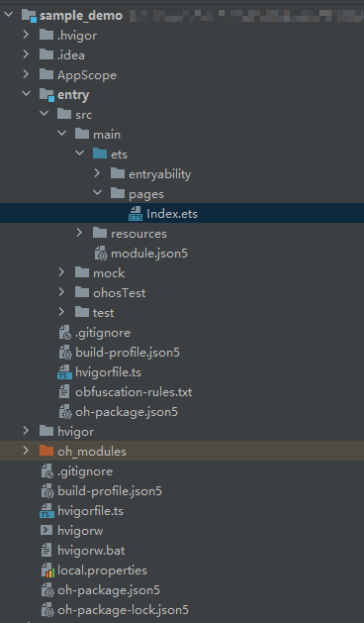
Task: Click the TS icon of root hvigorfile.ts
Action: (x=46, y=511)
